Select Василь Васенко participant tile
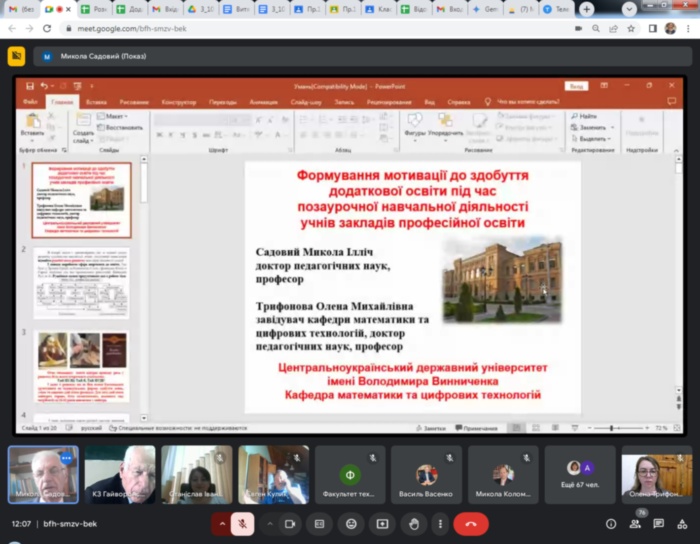 click(x=427, y=474)
